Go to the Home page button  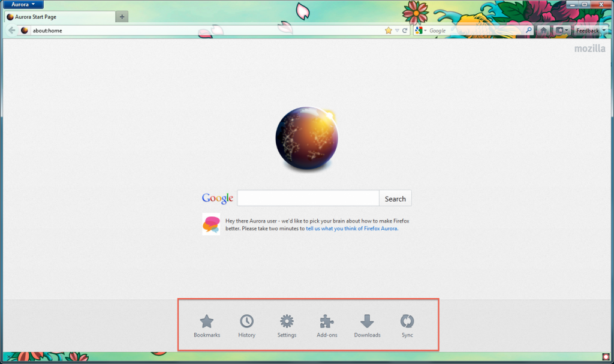point(543,31)
